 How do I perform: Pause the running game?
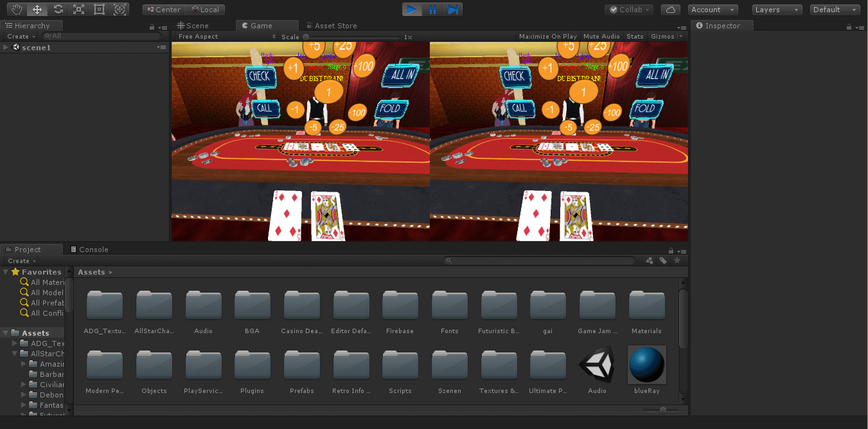pos(432,10)
